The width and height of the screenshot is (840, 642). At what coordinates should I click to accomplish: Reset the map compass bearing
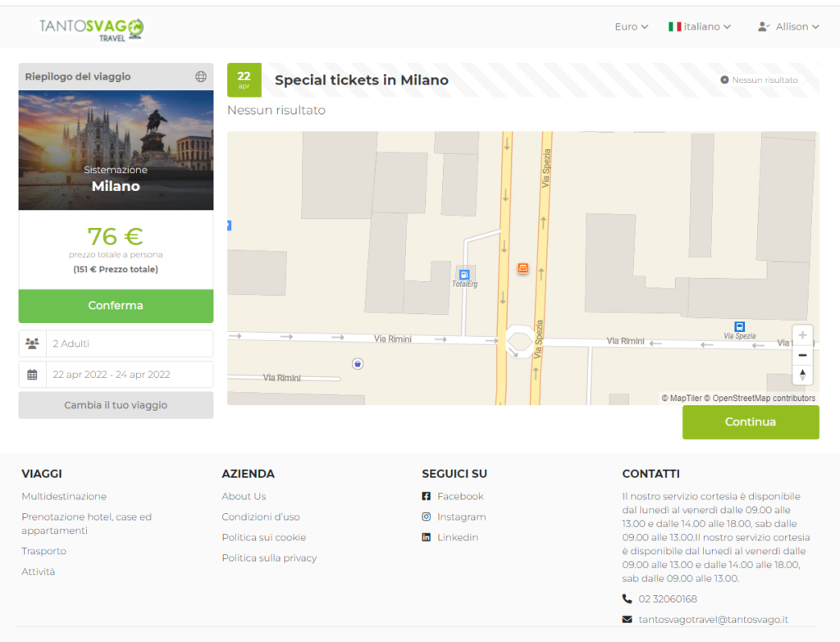802,375
